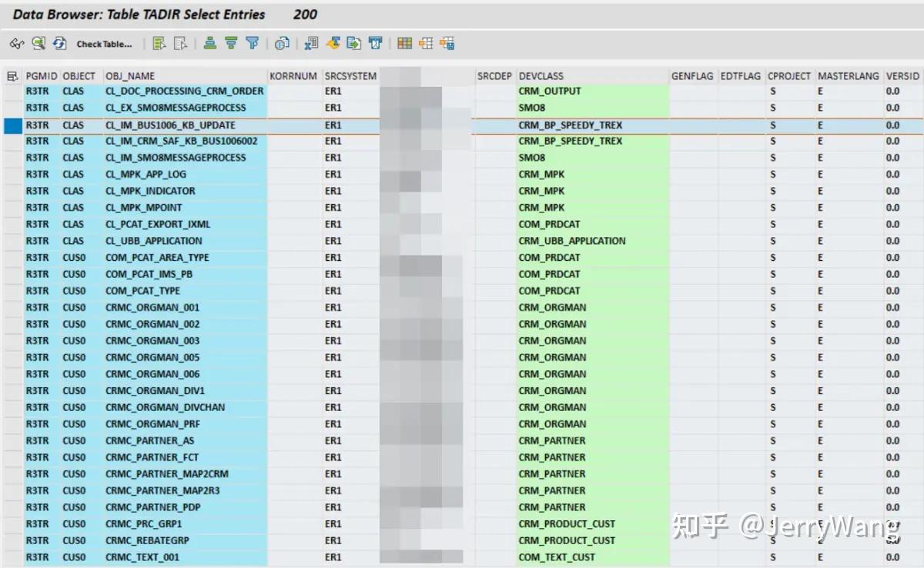The width and height of the screenshot is (924, 568).
Task: Save the current layout with the disk icon
Action: point(447,43)
